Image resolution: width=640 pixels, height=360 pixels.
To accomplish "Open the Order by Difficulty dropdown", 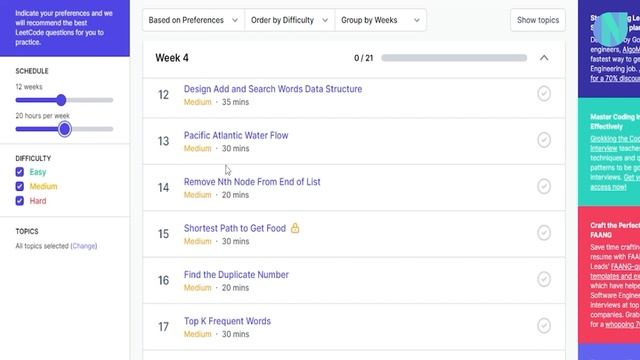I will (289, 20).
